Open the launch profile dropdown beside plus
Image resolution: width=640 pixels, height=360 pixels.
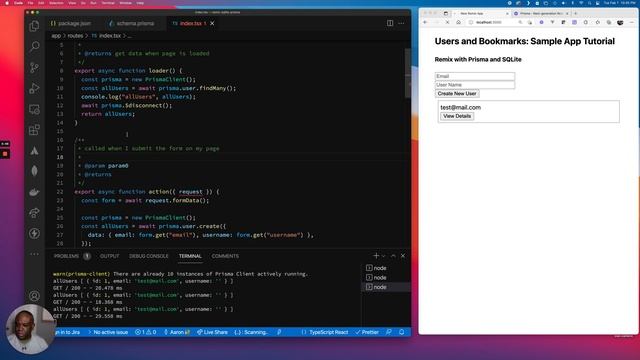coord(383,256)
